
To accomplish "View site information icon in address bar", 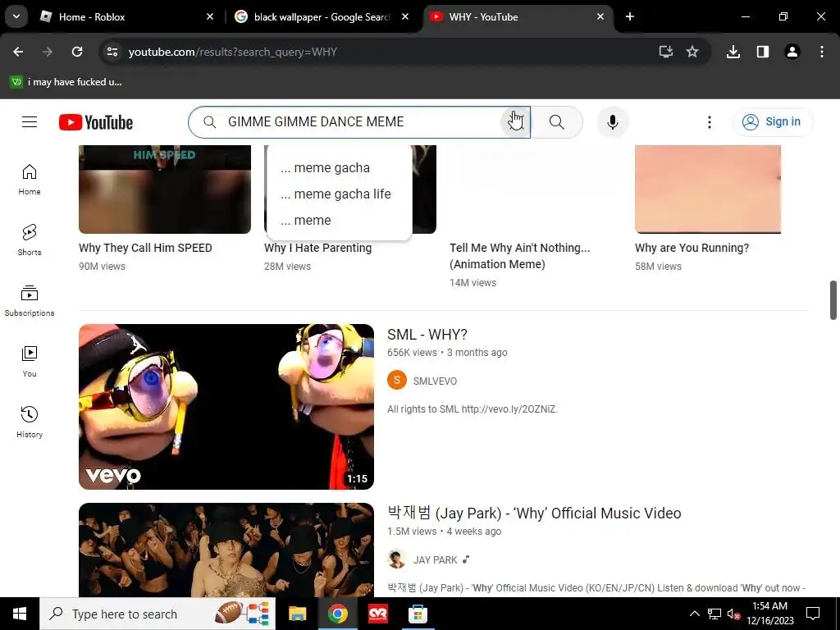I will pos(112,52).
